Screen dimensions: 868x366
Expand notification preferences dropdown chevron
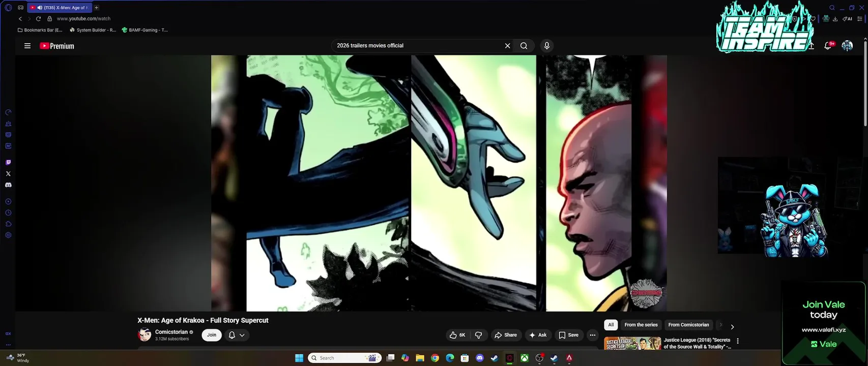point(242,335)
